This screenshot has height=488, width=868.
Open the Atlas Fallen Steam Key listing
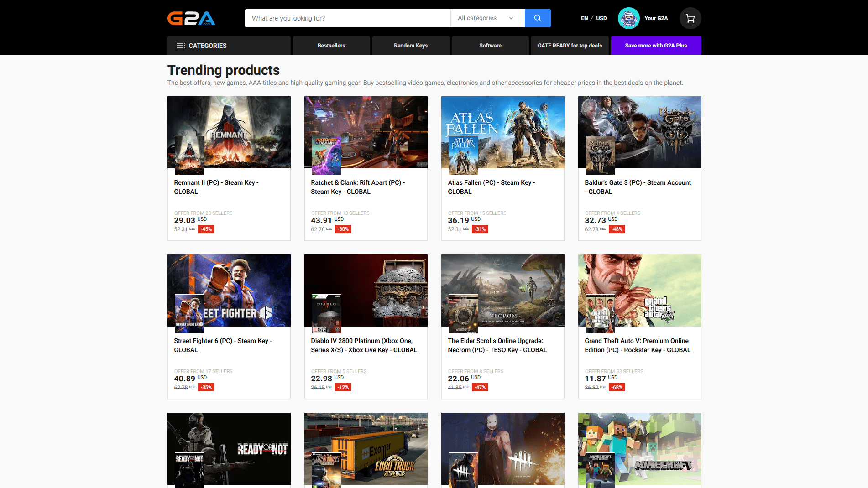click(491, 187)
